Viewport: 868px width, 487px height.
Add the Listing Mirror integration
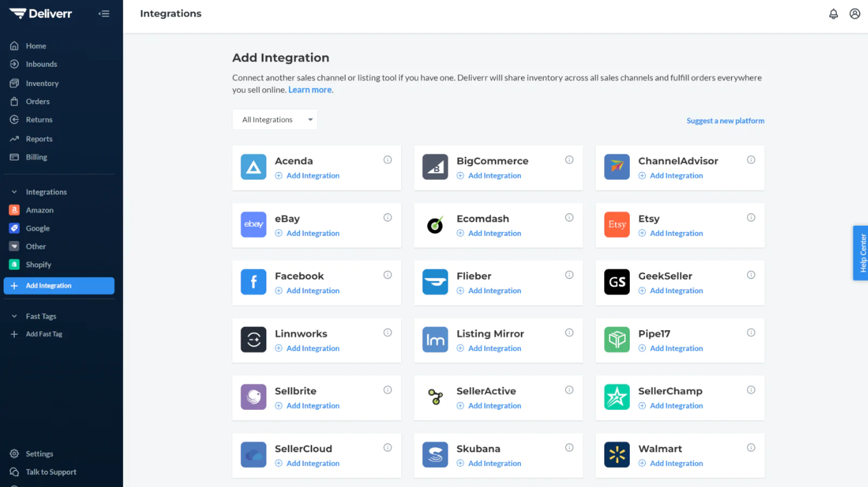489,348
